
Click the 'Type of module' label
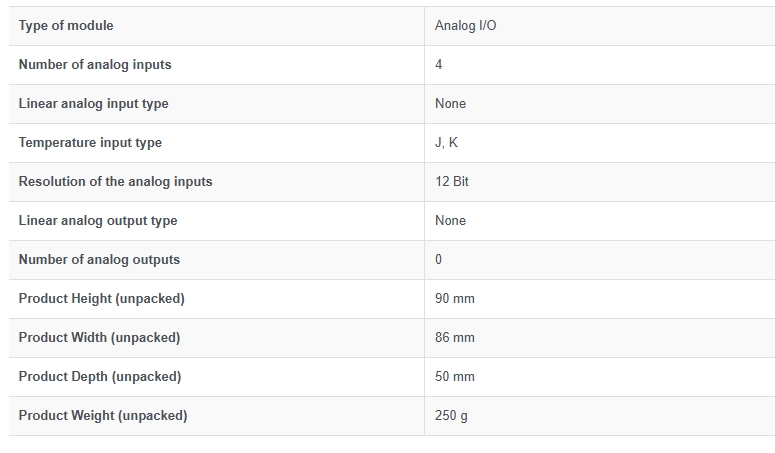(x=66, y=26)
